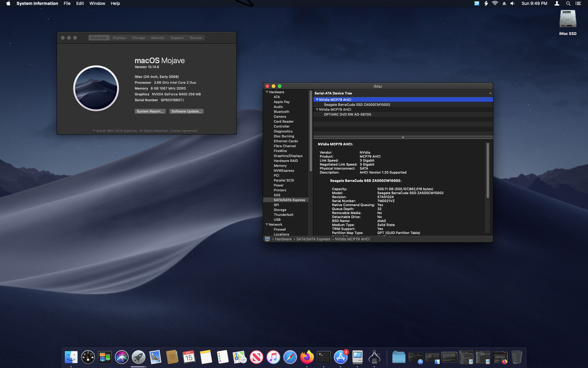Screen dimensions: 588x368
Task: Open Contacts book icon in Dock
Action: (x=172, y=357)
